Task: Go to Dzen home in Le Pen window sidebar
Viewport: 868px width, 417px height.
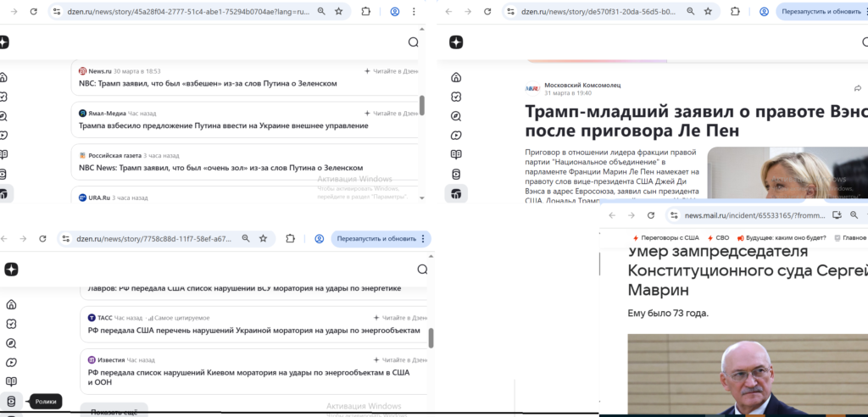Action: click(x=456, y=77)
